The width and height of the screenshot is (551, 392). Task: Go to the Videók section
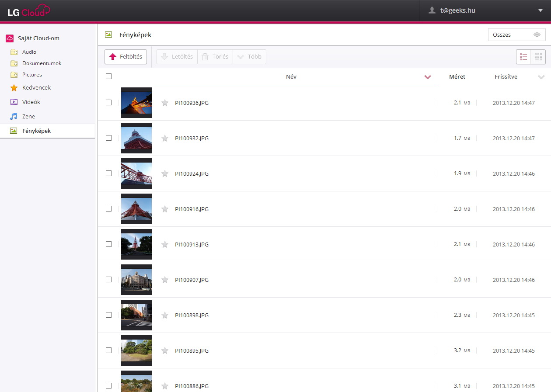click(31, 102)
